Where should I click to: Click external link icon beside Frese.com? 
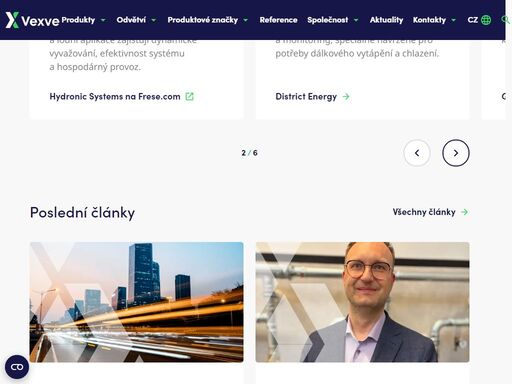tap(189, 96)
